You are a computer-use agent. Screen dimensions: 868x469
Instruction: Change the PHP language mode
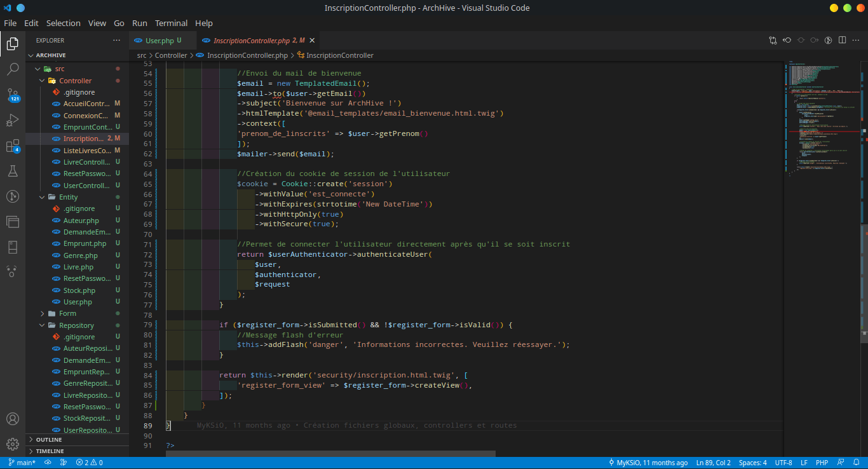tap(822, 463)
